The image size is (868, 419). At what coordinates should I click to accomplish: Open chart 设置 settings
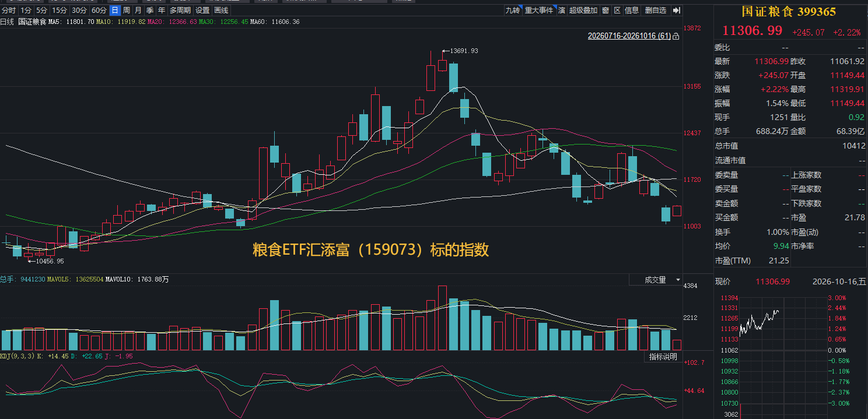coord(202,10)
